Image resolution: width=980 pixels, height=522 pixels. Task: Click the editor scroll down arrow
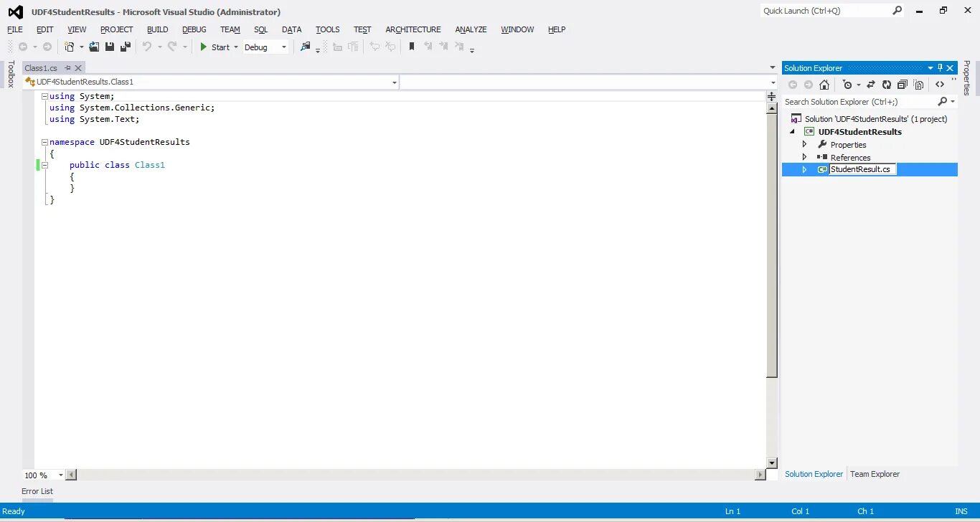[772, 463]
